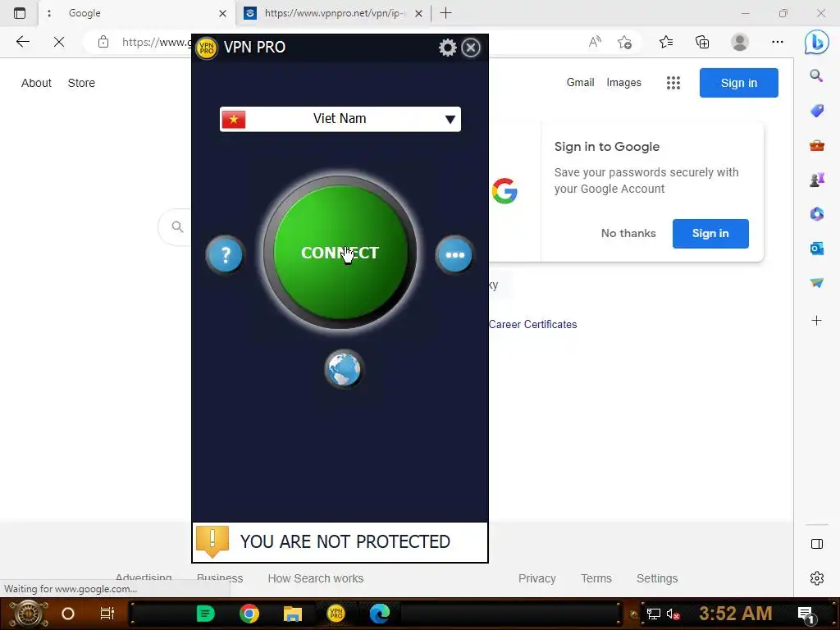
Task: Open Terms footer link
Action: pyautogui.click(x=596, y=578)
